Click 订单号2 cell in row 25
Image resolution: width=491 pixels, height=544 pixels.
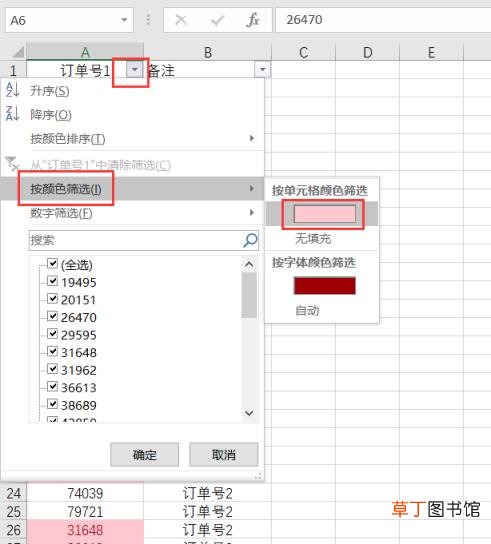[208, 511]
